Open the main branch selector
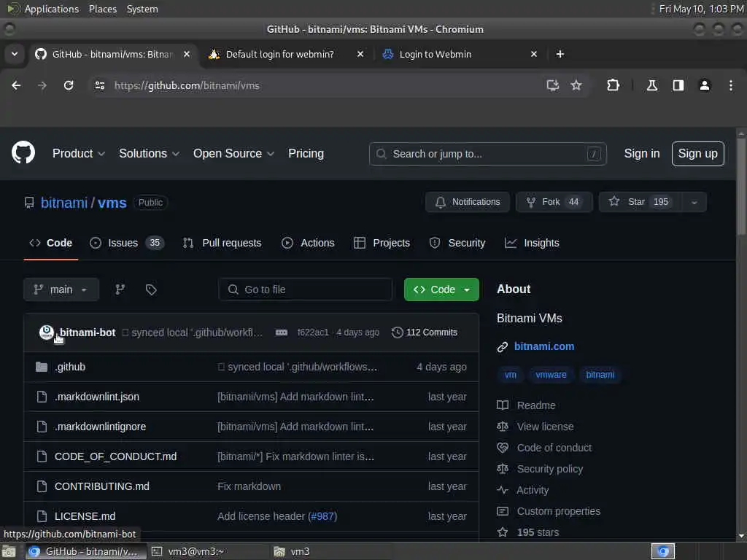The image size is (747, 560). pos(61,289)
